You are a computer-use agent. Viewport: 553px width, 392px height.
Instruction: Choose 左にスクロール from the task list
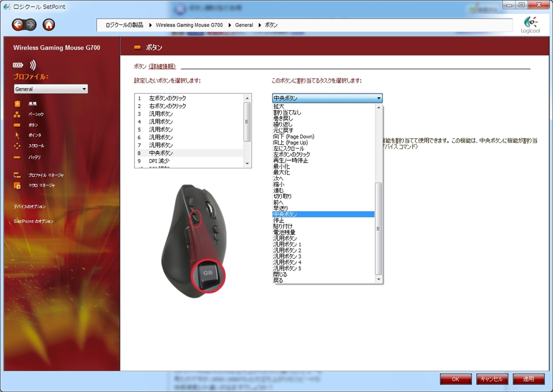click(323, 148)
